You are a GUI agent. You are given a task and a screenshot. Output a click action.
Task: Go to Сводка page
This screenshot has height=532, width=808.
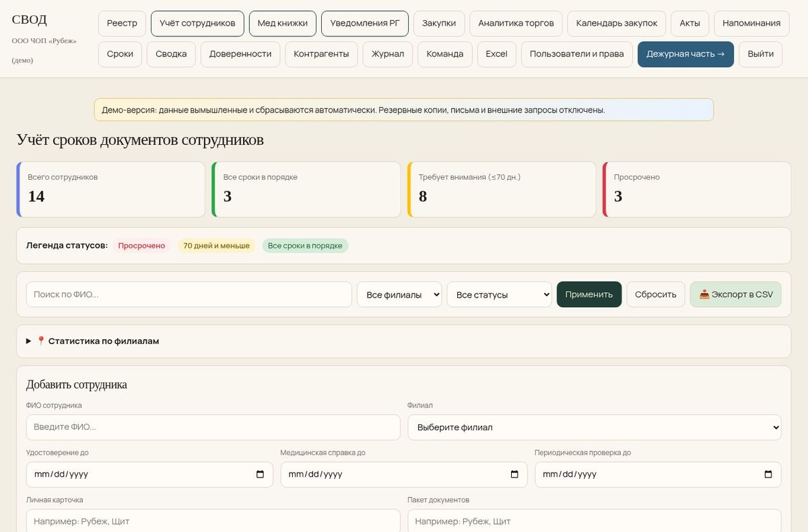click(x=171, y=54)
